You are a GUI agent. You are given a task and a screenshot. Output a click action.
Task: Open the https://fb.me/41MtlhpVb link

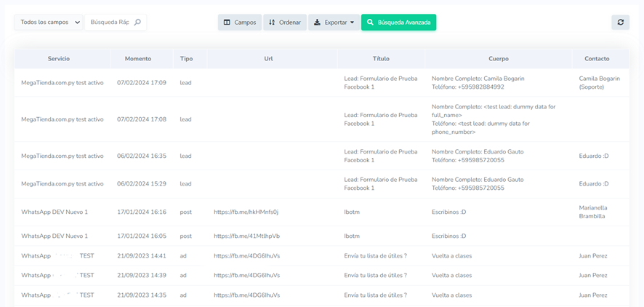coord(246,236)
